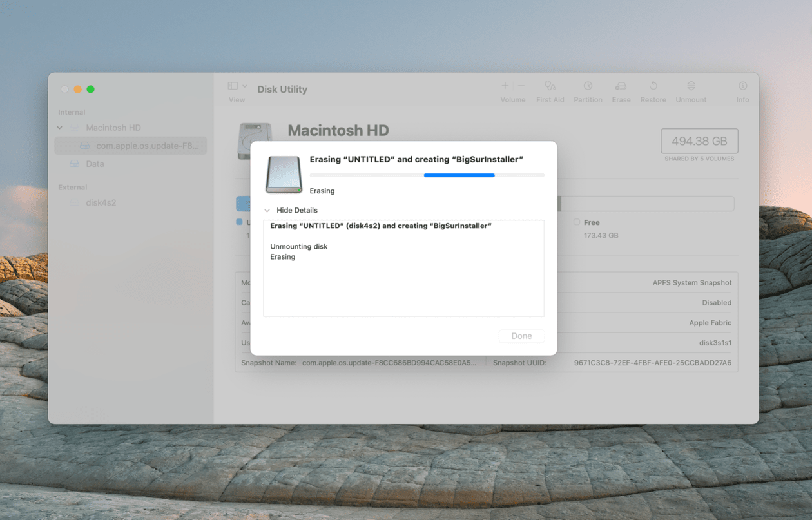Image resolution: width=812 pixels, height=520 pixels.
Task: Click the Internal section header
Action: click(x=72, y=112)
